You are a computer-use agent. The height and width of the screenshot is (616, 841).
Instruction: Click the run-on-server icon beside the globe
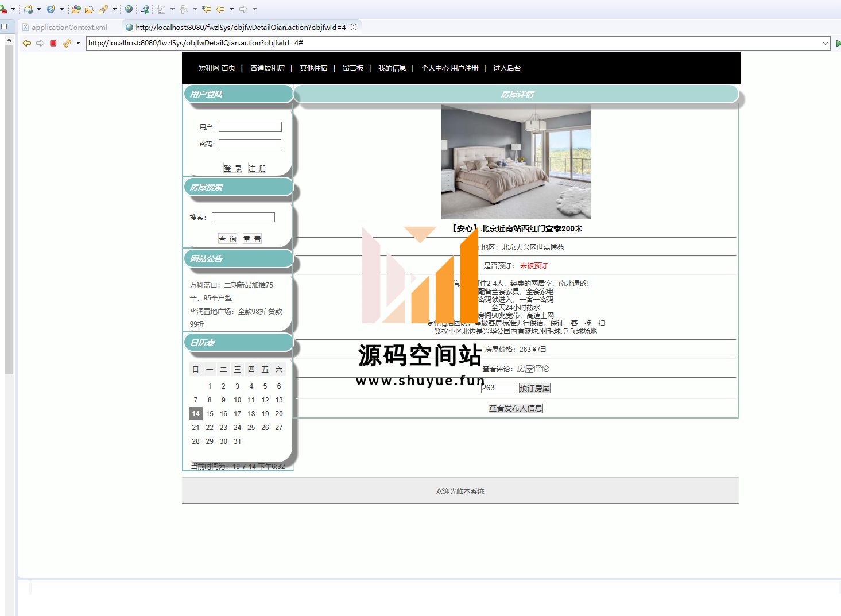click(145, 9)
